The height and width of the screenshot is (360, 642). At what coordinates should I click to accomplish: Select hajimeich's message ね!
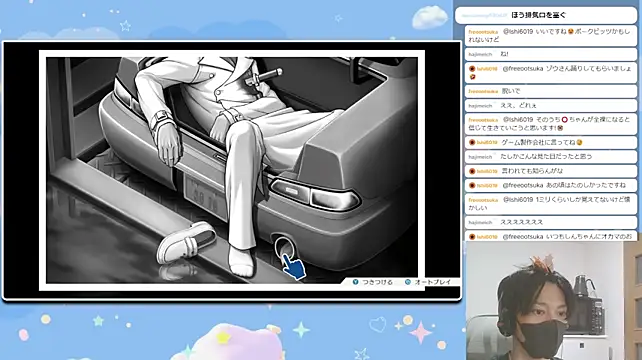coord(551,54)
